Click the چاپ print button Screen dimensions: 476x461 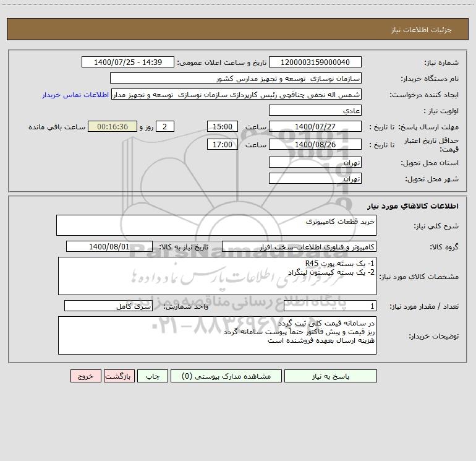(x=153, y=376)
